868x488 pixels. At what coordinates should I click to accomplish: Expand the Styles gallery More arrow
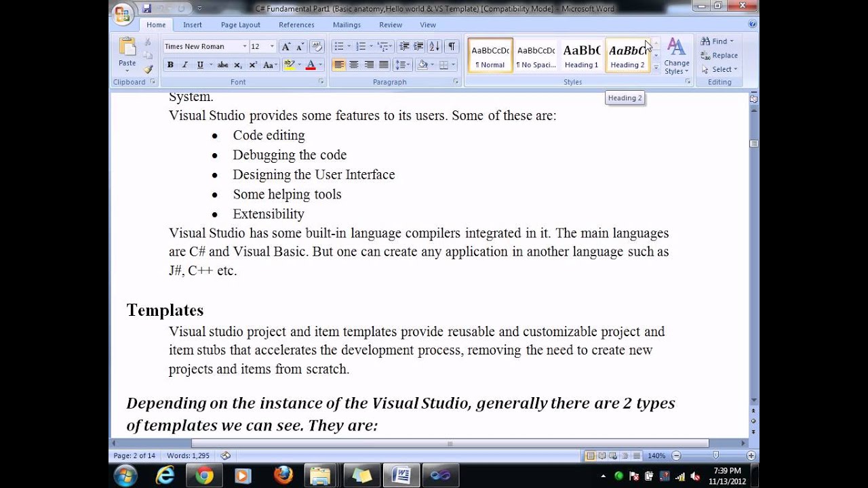656,67
